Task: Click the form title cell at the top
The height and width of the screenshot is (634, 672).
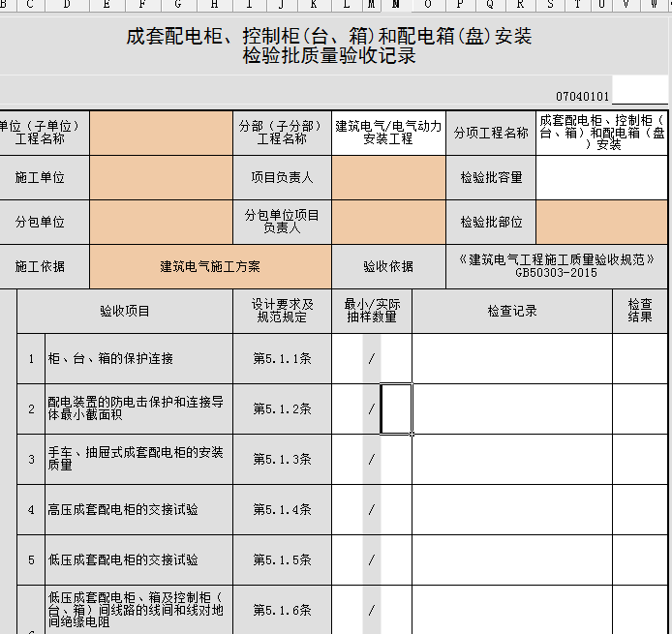Action: tap(329, 46)
